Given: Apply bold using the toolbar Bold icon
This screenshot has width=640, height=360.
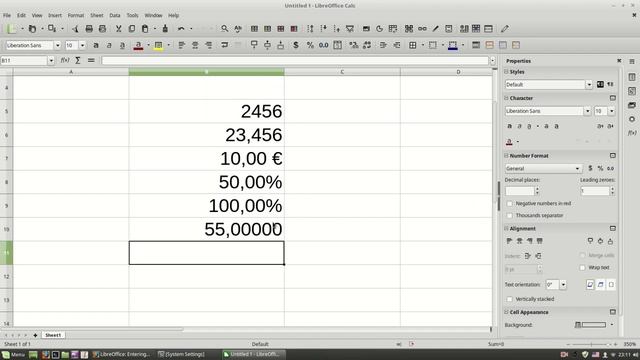Looking at the screenshot, I should pyautogui.click(x=96, y=45).
